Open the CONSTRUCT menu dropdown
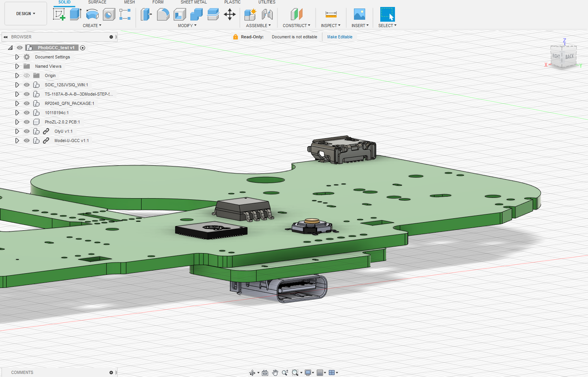 pyautogui.click(x=296, y=26)
